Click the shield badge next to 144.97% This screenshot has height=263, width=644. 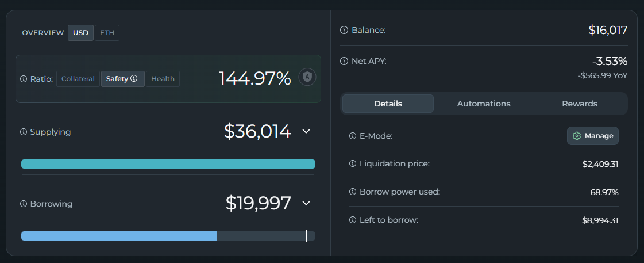tap(307, 77)
